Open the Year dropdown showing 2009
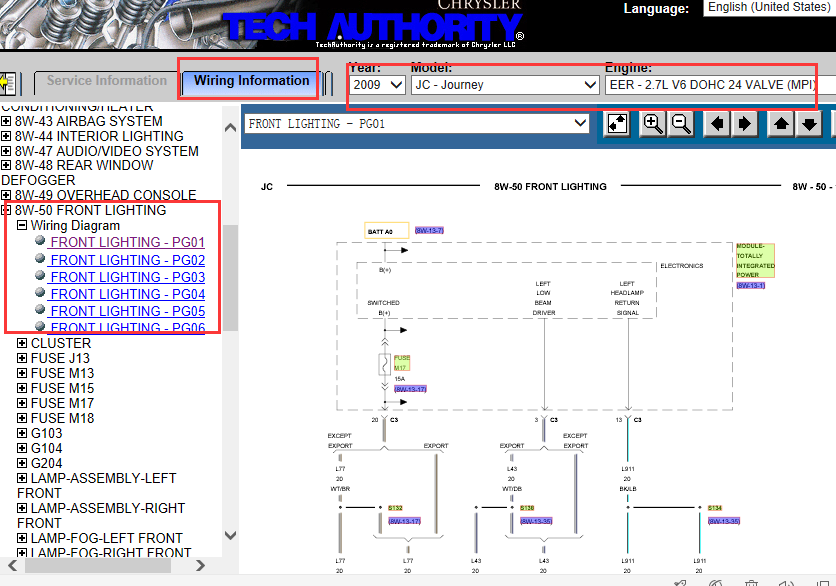The image size is (836, 586). coord(378,85)
